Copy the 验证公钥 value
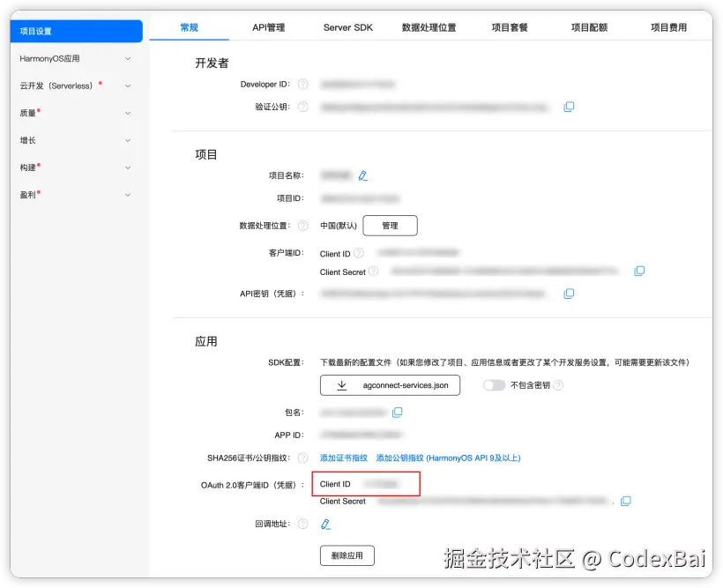Viewport: 723px width, 588px height. pos(569,107)
